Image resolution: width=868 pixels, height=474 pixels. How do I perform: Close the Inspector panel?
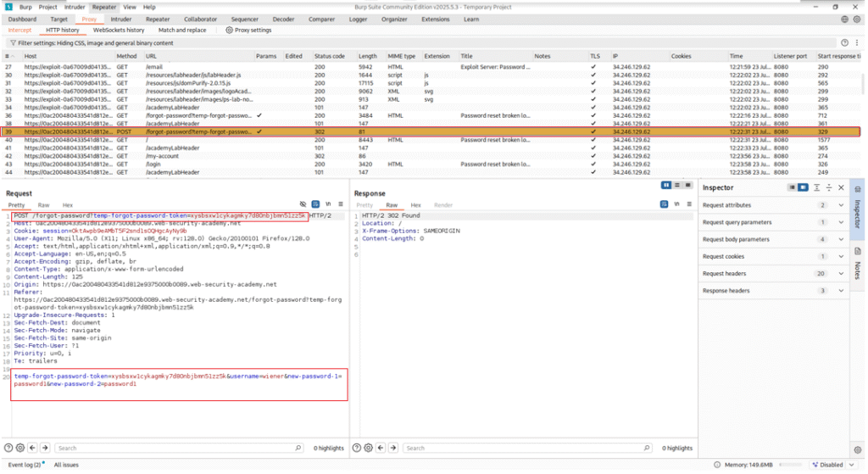(842, 187)
